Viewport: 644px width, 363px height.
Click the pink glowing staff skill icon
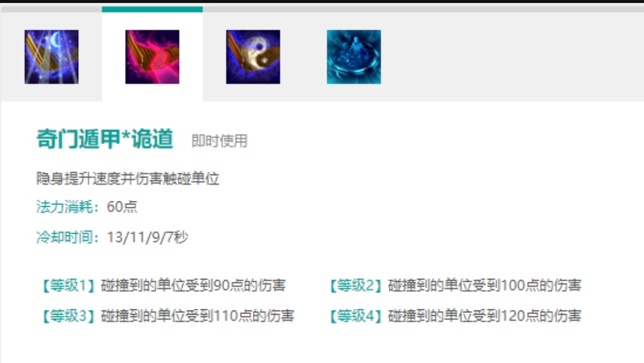click(x=153, y=57)
